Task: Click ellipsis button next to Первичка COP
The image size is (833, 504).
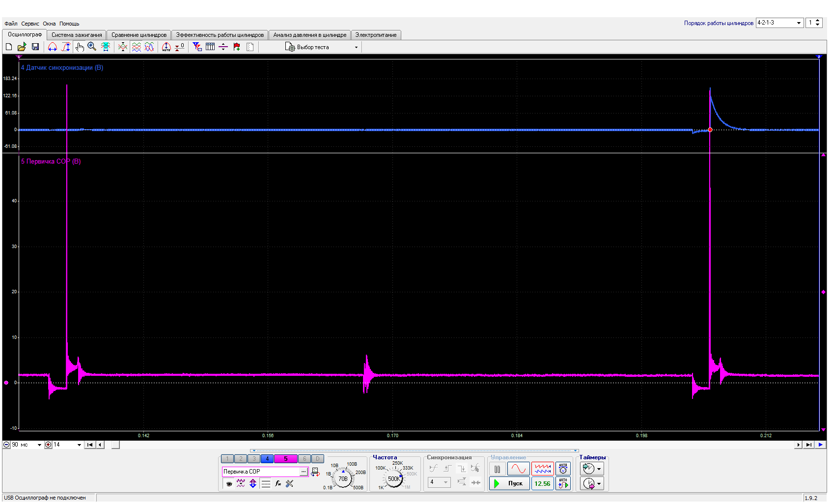Action: tap(304, 472)
